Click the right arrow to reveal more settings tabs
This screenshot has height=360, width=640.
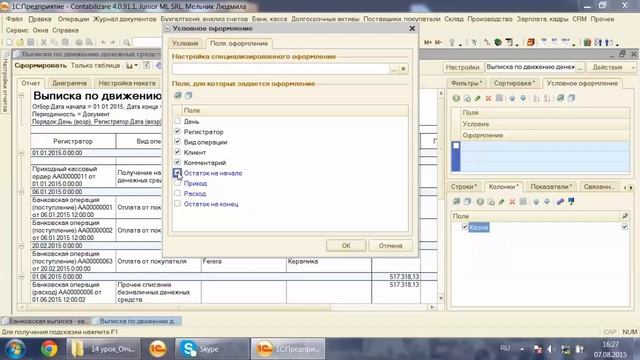(631, 187)
